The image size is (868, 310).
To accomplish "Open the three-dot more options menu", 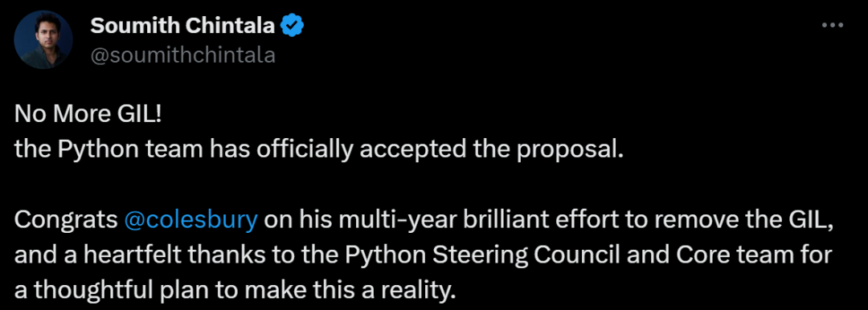I will [832, 26].
